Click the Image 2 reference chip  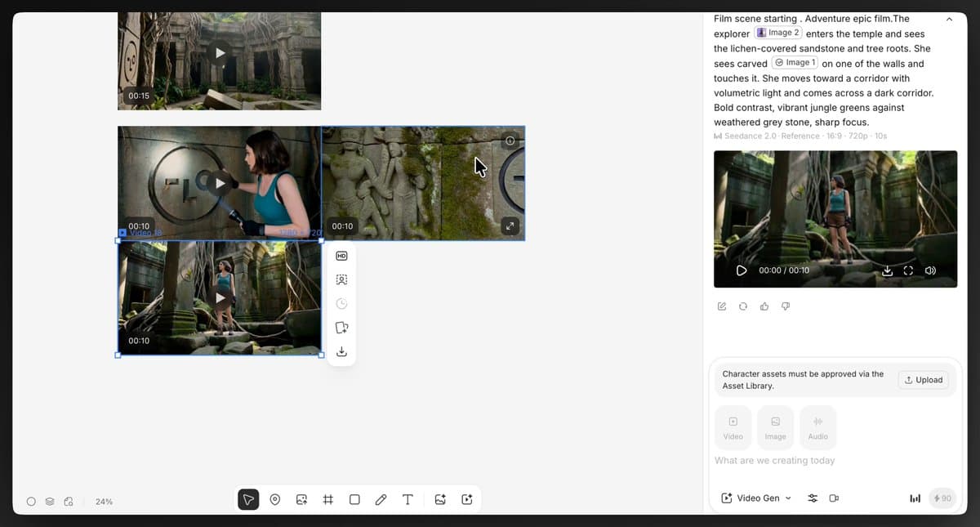pyautogui.click(x=778, y=33)
